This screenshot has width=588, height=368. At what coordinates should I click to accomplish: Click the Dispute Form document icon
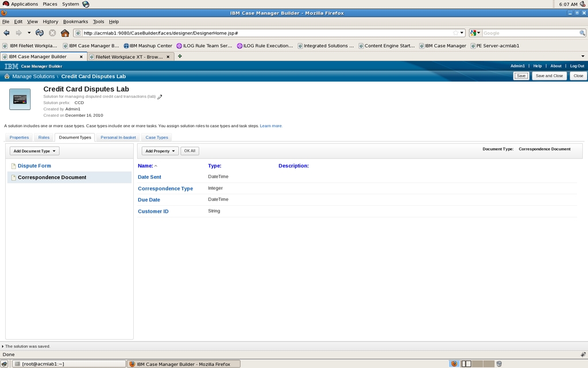tap(14, 166)
